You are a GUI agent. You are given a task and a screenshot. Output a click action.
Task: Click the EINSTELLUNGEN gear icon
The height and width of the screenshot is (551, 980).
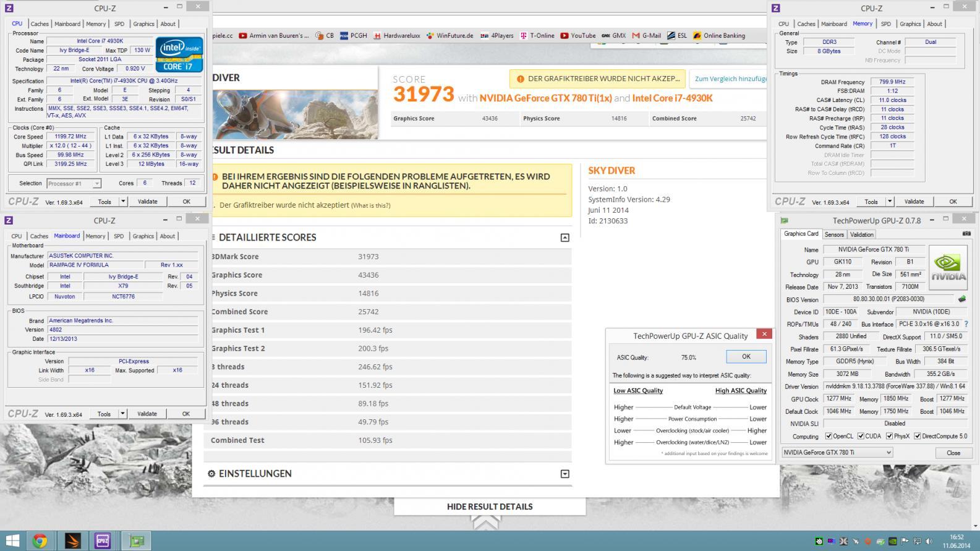[x=211, y=474]
